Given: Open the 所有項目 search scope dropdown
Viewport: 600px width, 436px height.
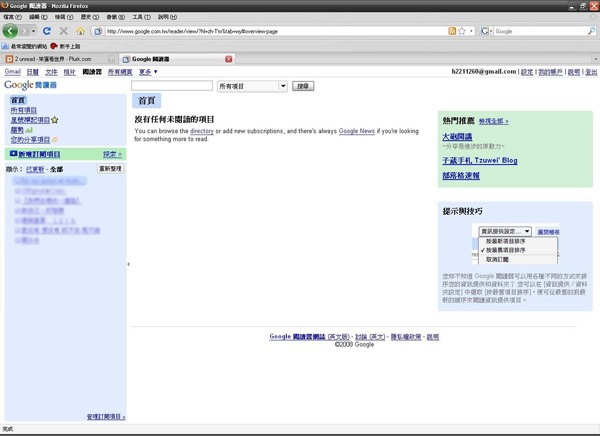Looking at the screenshot, I should coord(252,86).
